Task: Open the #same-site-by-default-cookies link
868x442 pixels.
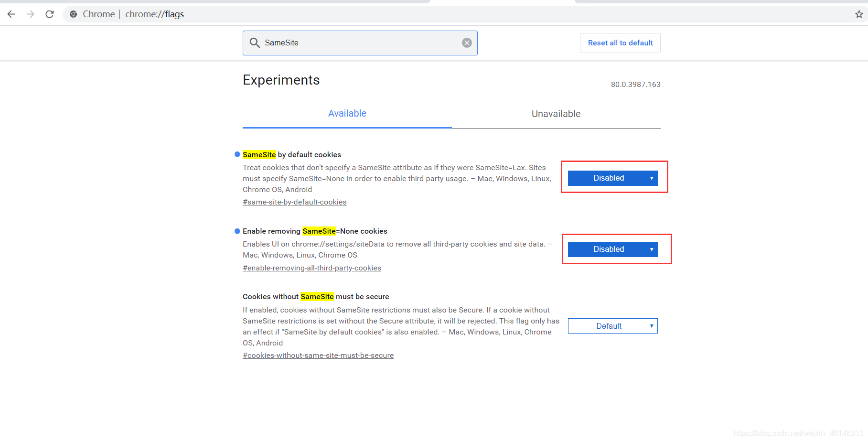Action: point(294,202)
